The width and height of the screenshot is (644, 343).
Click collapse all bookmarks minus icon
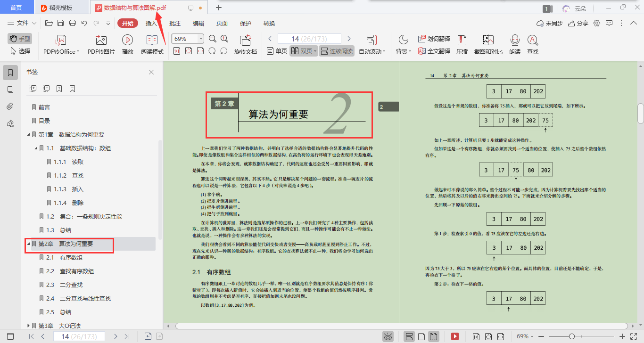coord(46,88)
